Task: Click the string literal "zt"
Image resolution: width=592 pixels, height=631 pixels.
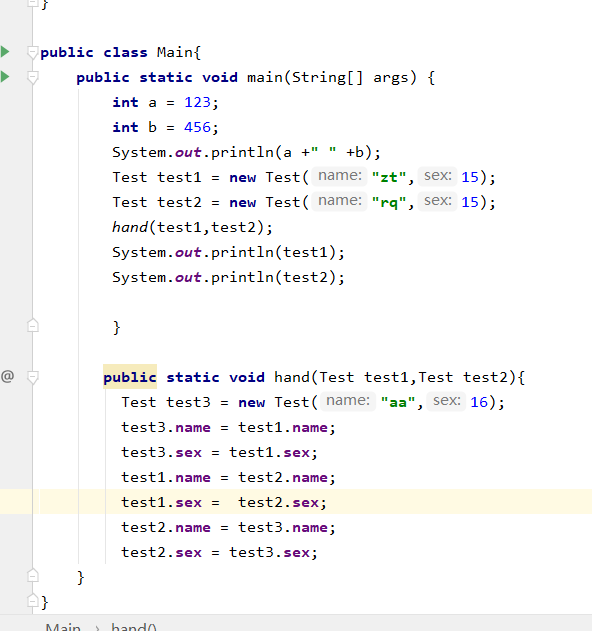Action: 389,177
